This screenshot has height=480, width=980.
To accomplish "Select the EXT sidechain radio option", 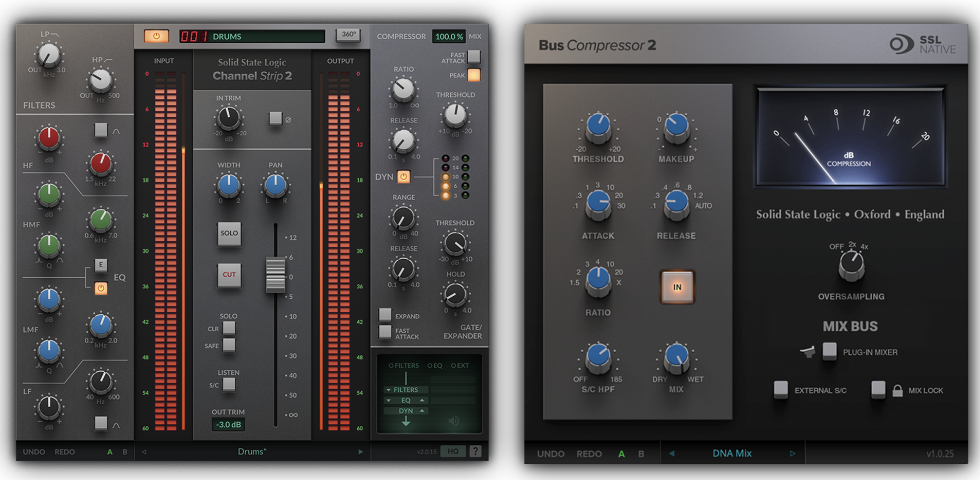I will 460,365.
